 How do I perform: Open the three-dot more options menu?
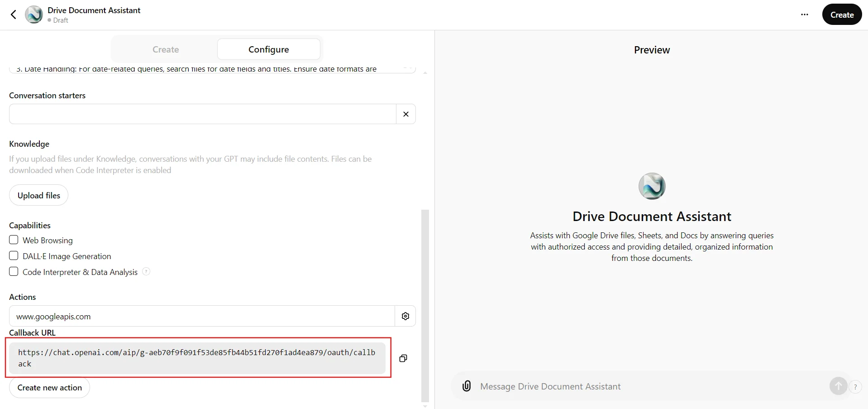tap(804, 14)
